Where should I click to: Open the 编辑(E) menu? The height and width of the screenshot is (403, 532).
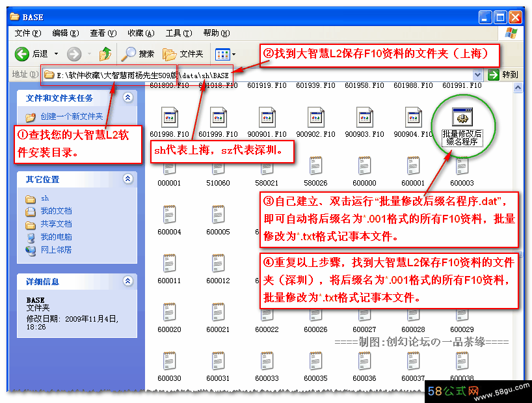point(66,33)
